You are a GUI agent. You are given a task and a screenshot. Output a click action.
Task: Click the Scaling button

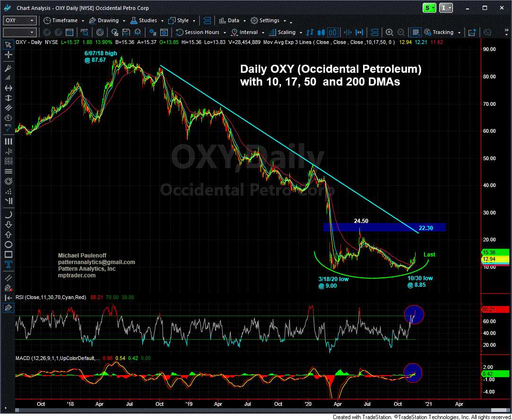[283, 32]
